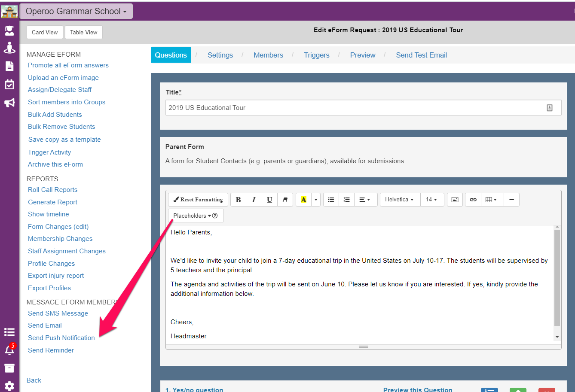This screenshot has height=392, width=575.
Task: Click the eraser clear-format icon
Action: coord(285,200)
